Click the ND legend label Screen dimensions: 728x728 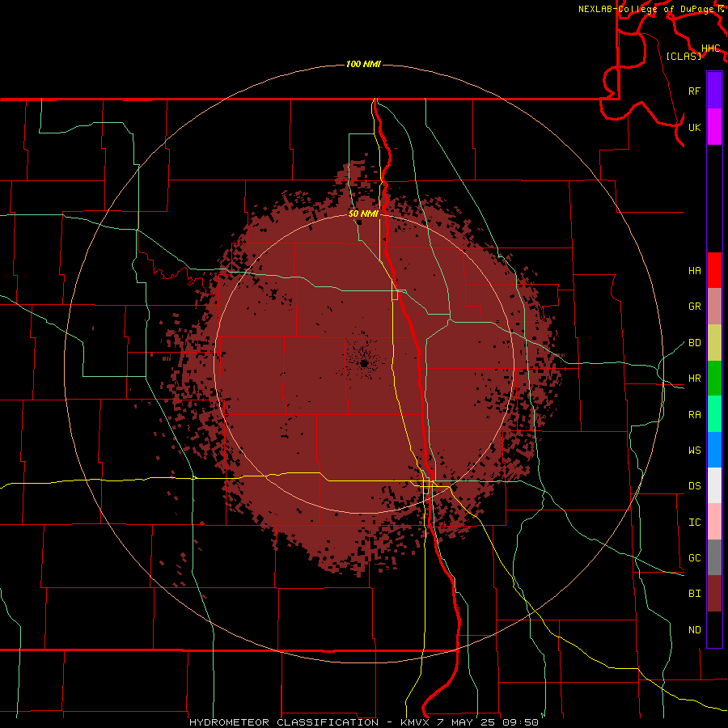(x=694, y=630)
